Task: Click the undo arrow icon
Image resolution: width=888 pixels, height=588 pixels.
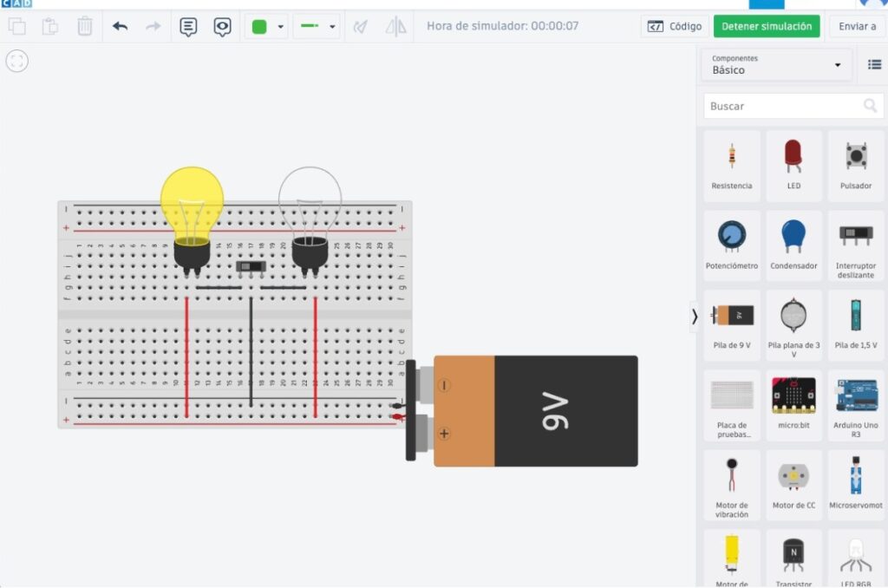Action: pos(120,26)
